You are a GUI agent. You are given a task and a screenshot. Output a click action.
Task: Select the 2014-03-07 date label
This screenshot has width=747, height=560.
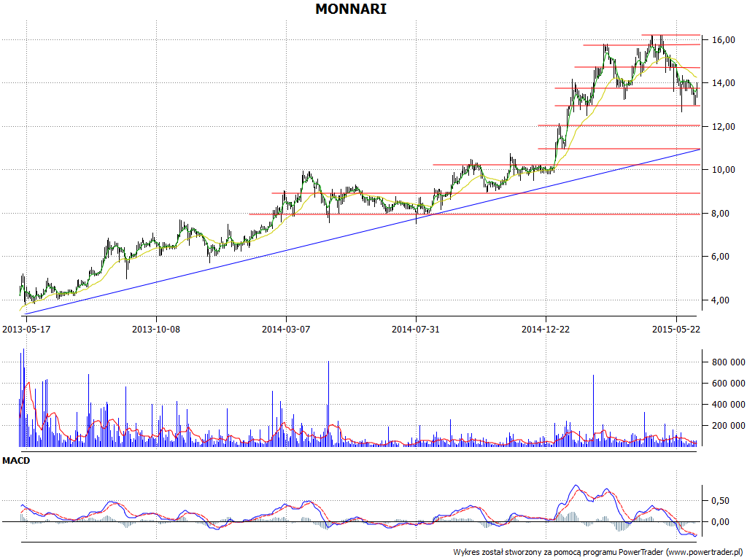286,329
